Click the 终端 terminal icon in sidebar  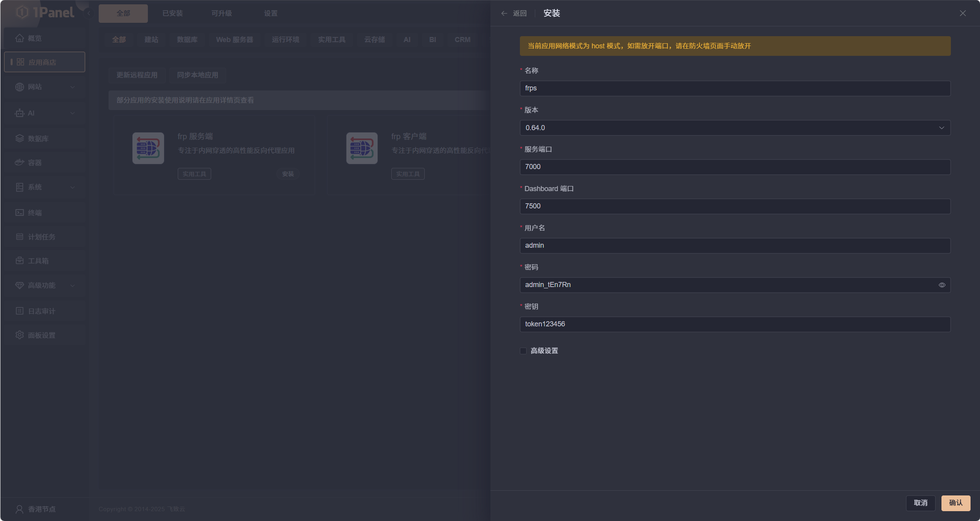pos(20,212)
